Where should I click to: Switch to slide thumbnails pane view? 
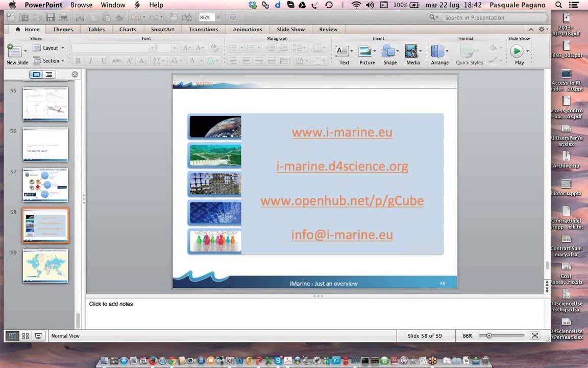pyautogui.click(x=36, y=74)
